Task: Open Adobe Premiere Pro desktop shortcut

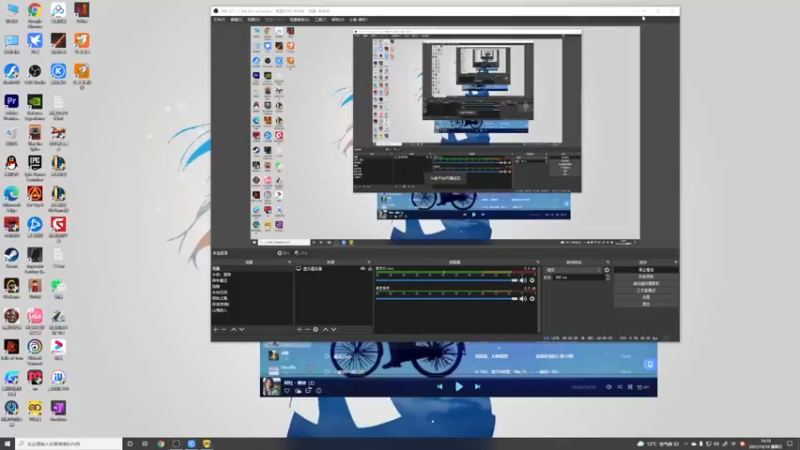Action: (11, 107)
